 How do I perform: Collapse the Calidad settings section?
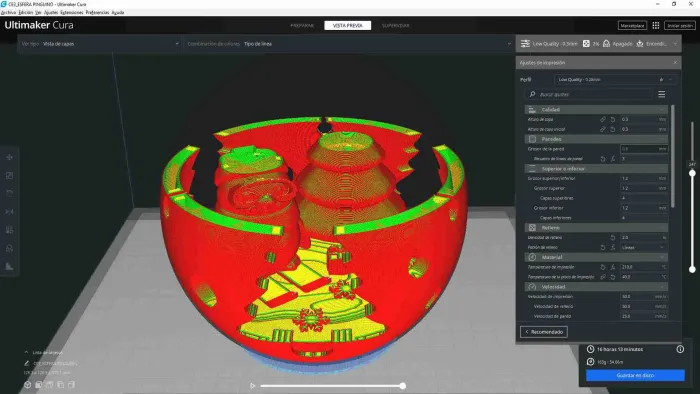(x=596, y=109)
